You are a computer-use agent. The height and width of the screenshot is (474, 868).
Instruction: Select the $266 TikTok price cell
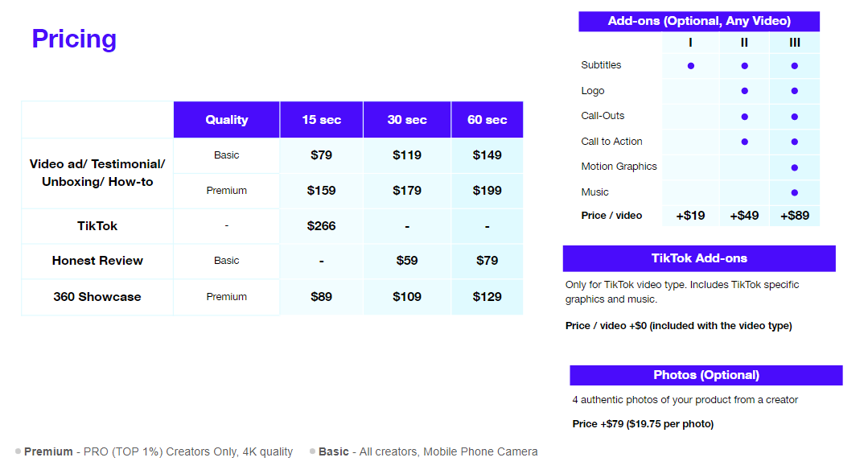(321, 226)
